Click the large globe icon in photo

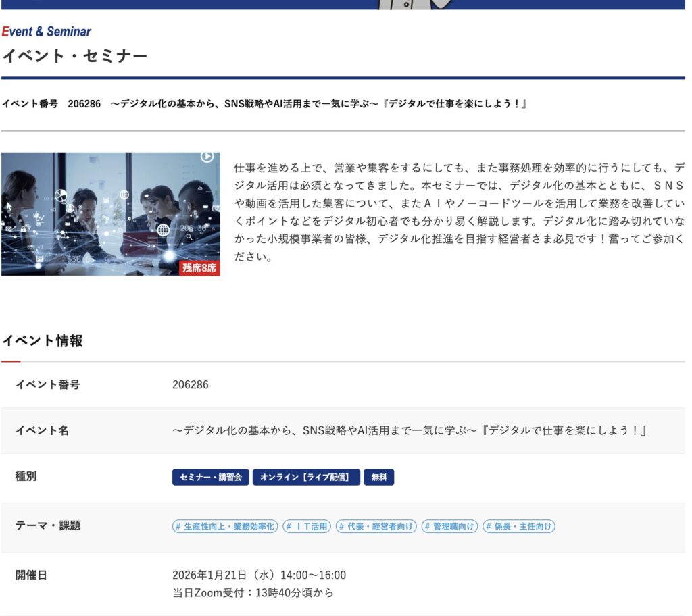coord(163,230)
